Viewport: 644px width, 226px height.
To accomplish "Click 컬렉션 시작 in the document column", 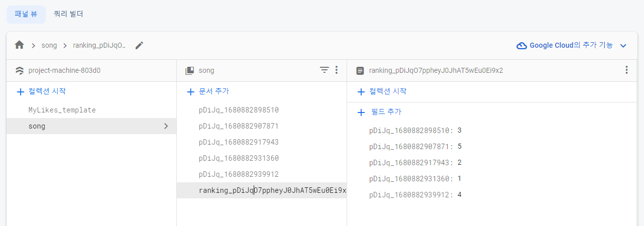I will click(382, 91).
